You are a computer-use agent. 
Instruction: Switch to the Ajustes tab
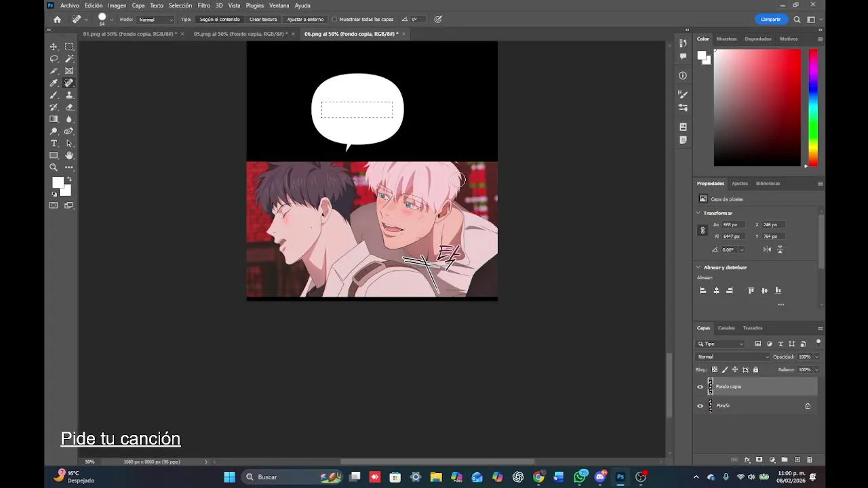coord(740,184)
